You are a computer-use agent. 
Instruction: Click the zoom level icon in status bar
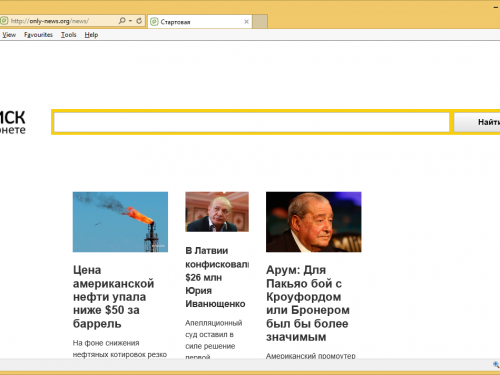pos(496,365)
